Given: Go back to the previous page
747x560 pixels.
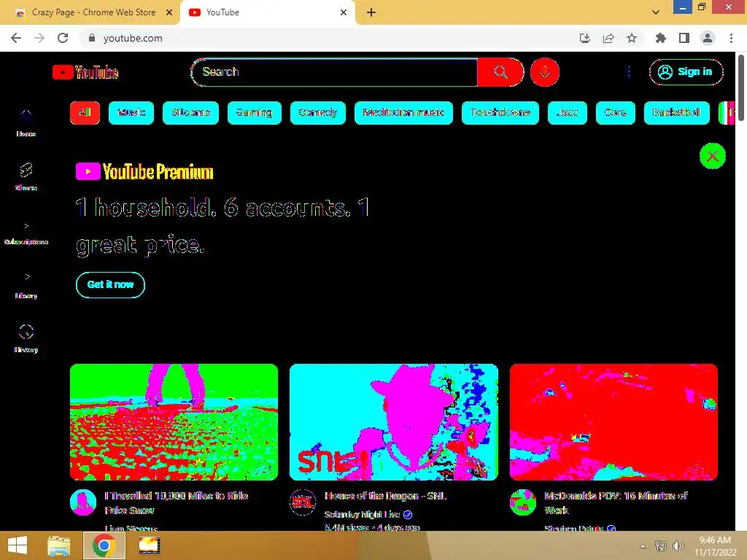Looking at the screenshot, I should point(16,38).
